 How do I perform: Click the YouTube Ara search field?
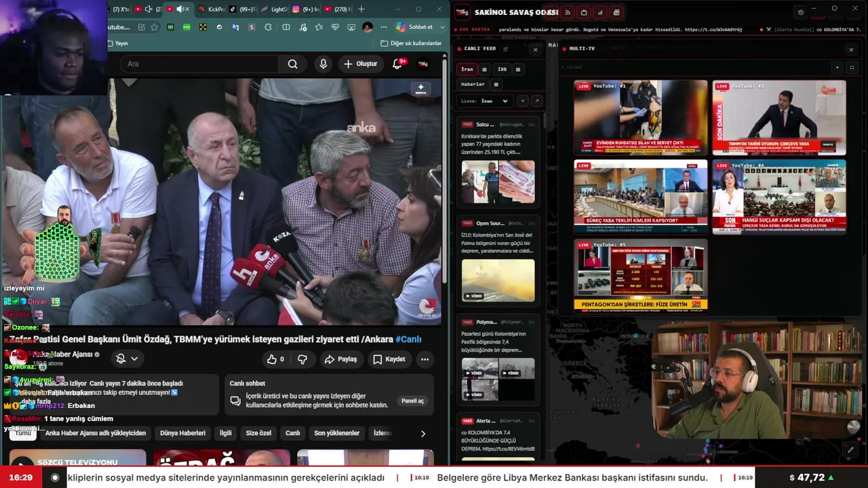[201, 64]
